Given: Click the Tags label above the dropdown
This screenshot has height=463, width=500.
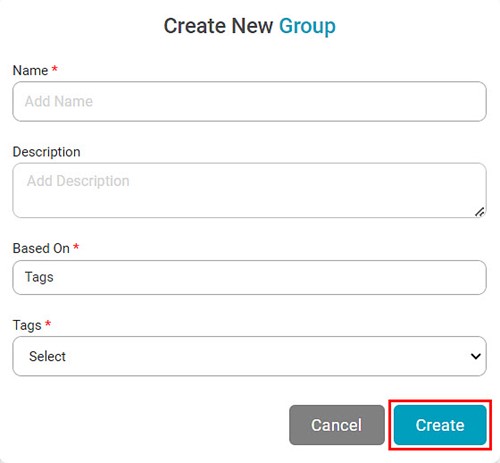Looking at the screenshot, I should coord(27,325).
